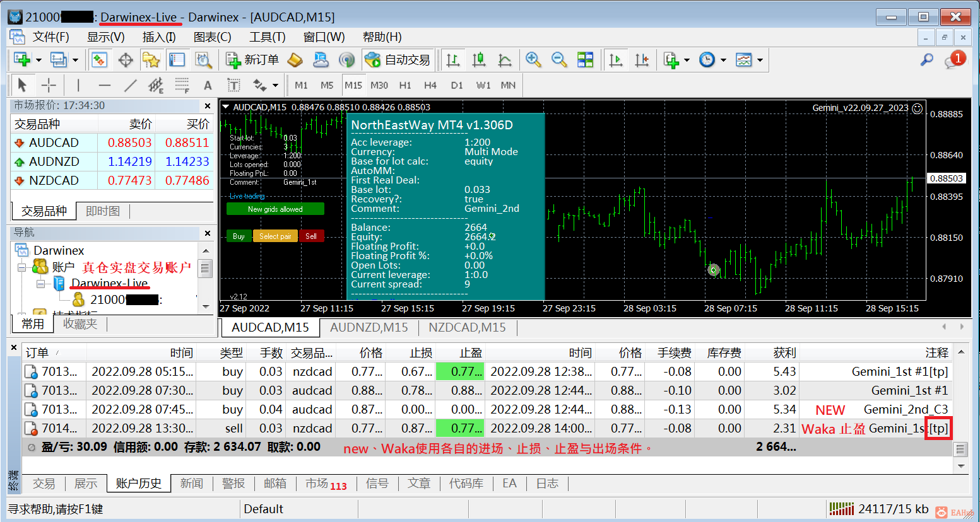Select the horizontal line drawing tool

point(104,85)
